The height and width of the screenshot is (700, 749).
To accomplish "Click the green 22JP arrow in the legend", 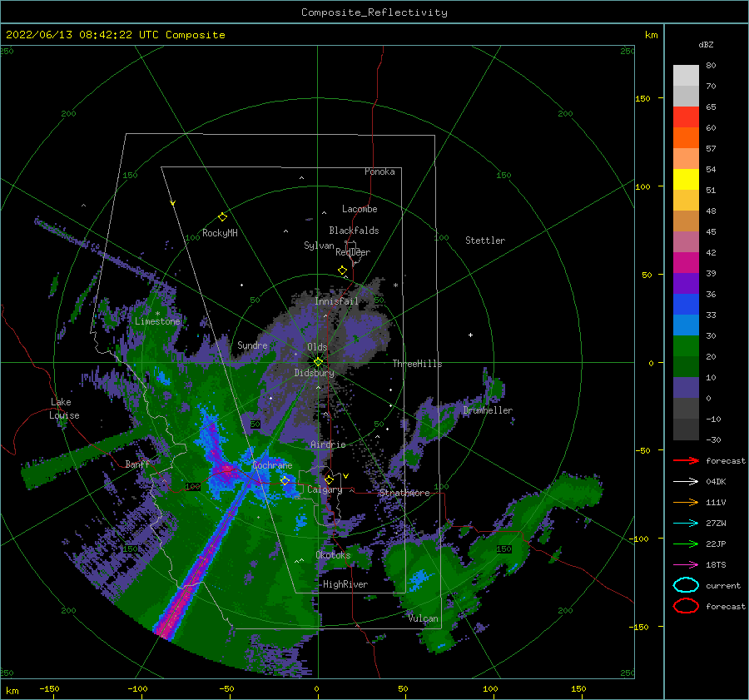I will (x=686, y=544).
